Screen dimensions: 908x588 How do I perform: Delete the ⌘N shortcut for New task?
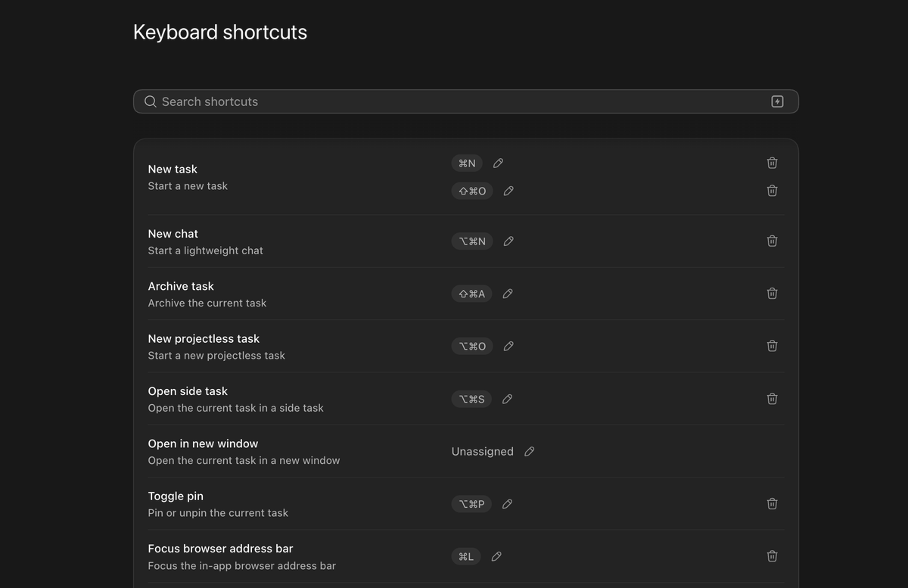[x=772, y=163]
